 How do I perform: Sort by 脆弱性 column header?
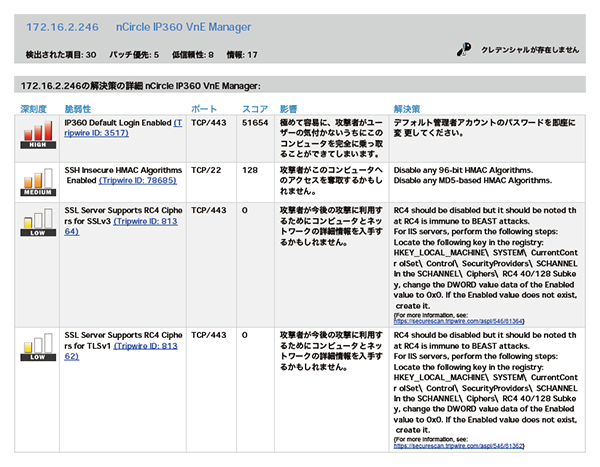pyautogui.click(x=78, y=109)
